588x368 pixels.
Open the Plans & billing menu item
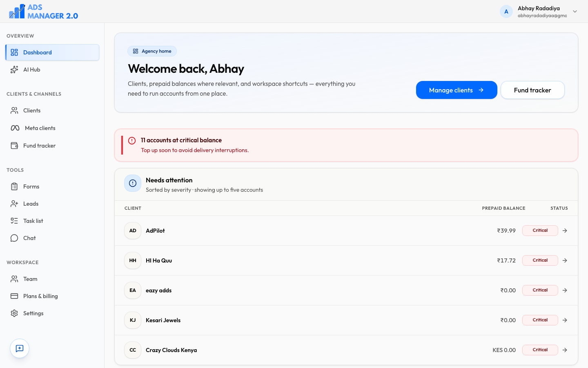point(52,296)
